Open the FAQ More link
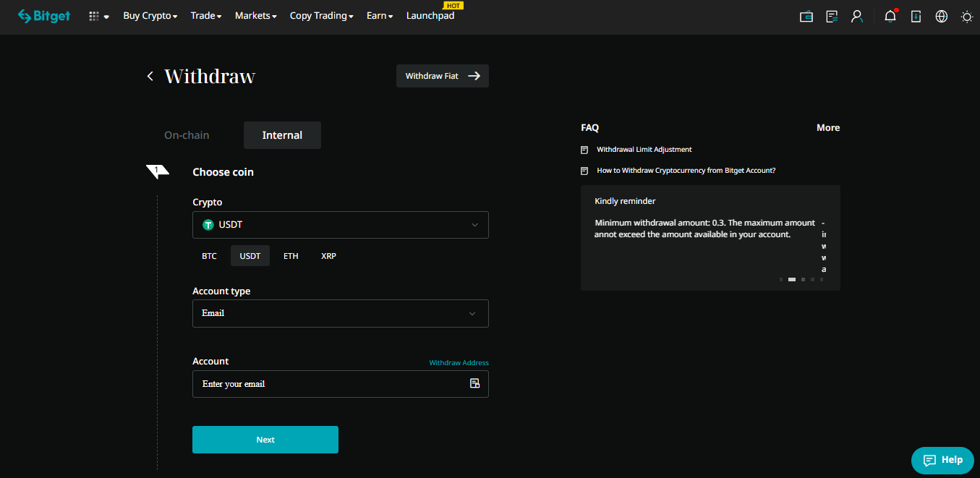The height and width of the screenshot is (478, 980). pyautogui.click(x=828, y=128)
